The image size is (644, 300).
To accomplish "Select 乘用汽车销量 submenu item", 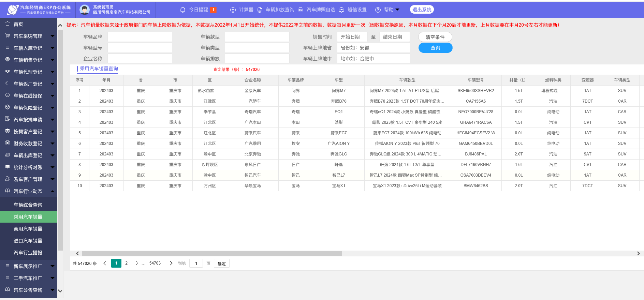I will (29, 217).
